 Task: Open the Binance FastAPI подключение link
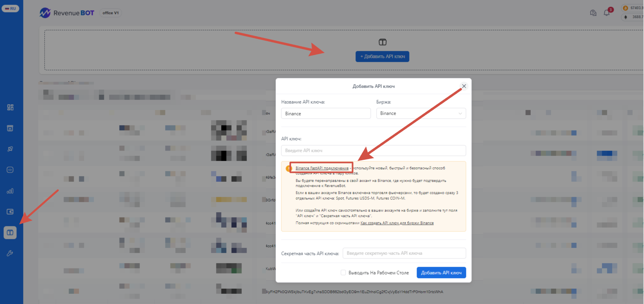point(322,168)
